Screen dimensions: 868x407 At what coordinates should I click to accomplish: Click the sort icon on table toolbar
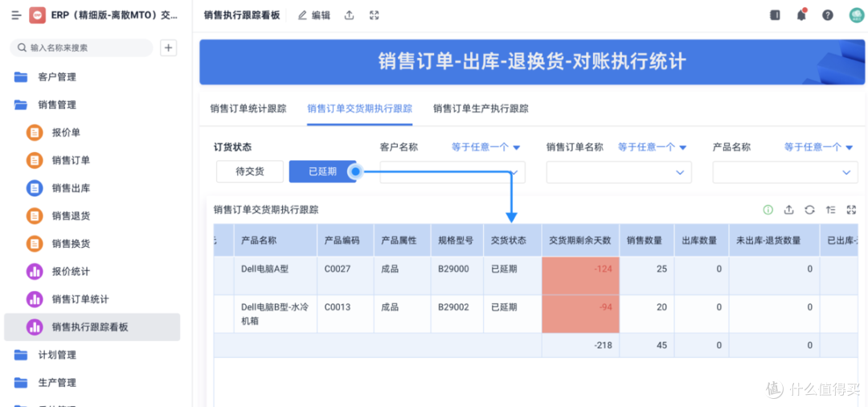[830, 210]
